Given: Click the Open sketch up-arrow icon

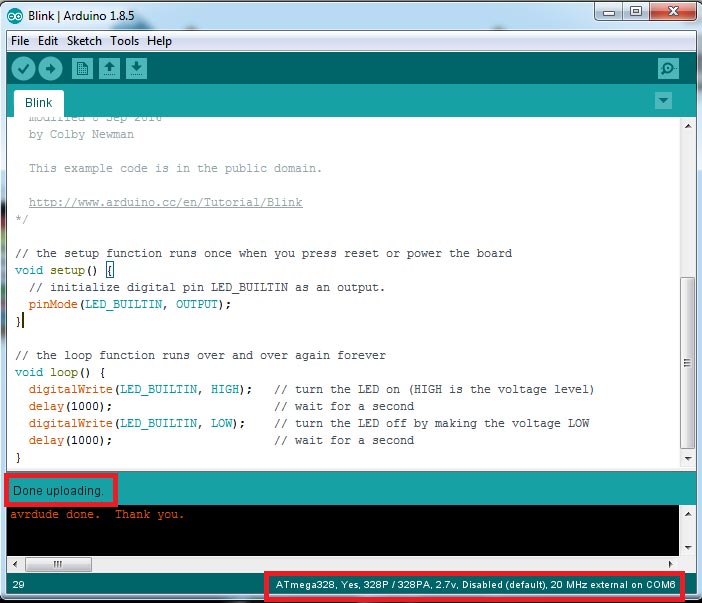Looking at the screenshot, I should pyautogui.click(x=109, y=68).
